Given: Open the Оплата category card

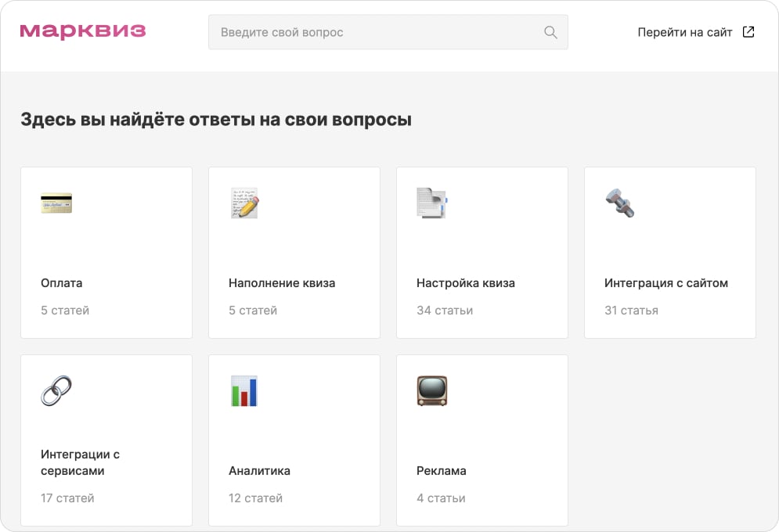Looking at the screenshot, I should [x=106, y=252].
